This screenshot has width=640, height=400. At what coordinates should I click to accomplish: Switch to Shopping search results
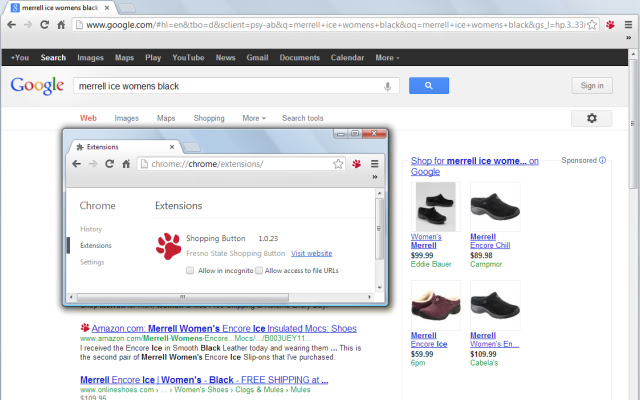[x=209, y=118]
